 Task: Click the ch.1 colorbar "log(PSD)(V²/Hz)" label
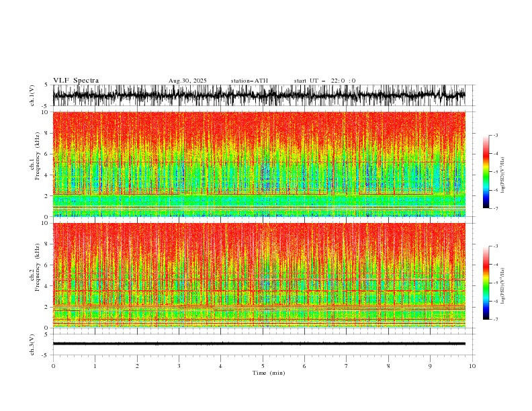click(x=503, y=175)
